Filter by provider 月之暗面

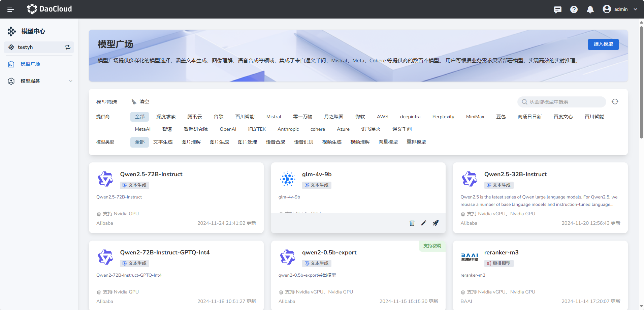334,117
